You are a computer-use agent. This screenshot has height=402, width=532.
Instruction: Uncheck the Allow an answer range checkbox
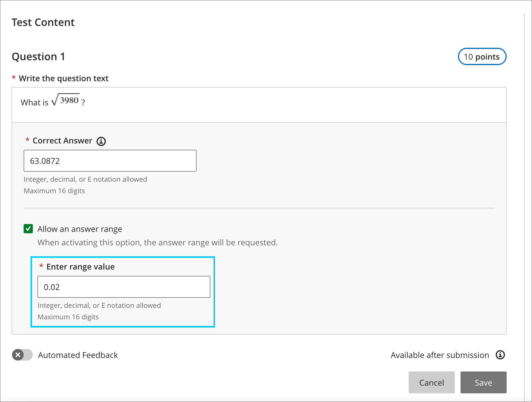pos(28,229)
